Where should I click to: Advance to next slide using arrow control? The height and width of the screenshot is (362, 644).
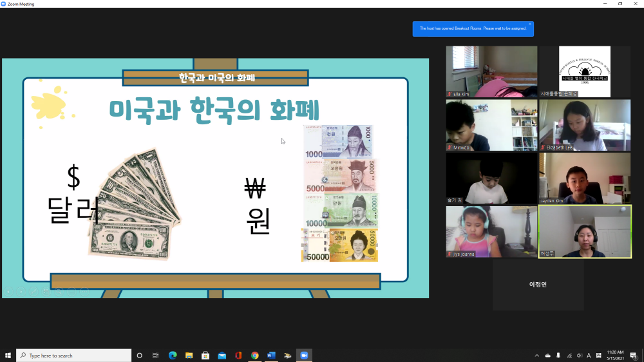pyautogui.click(x=21, y=291)
